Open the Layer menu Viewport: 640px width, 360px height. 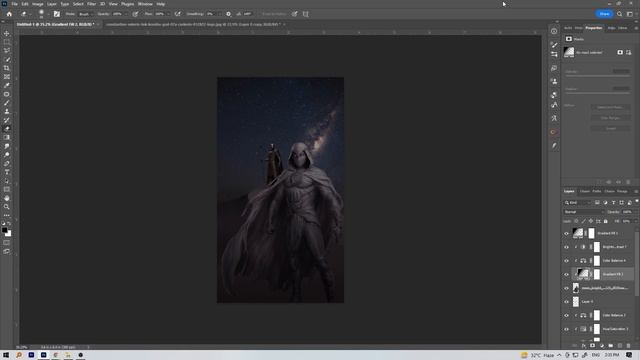52,4
